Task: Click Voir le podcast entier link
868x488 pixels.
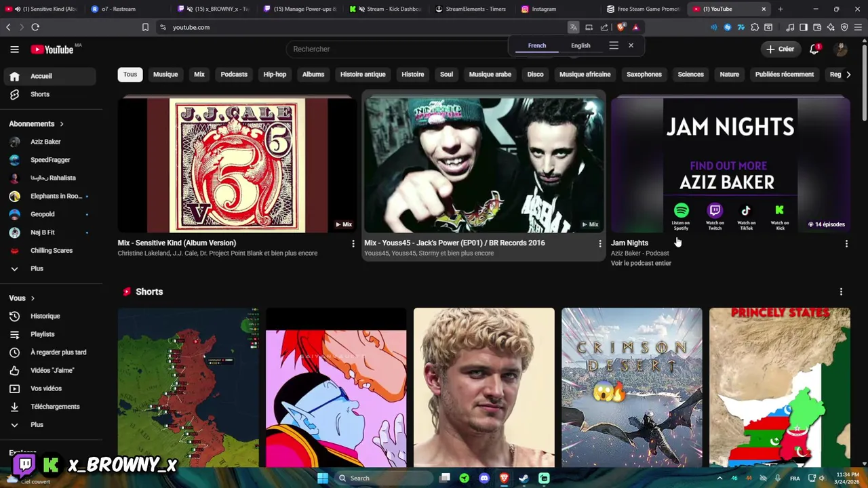Action: point(641,263)
